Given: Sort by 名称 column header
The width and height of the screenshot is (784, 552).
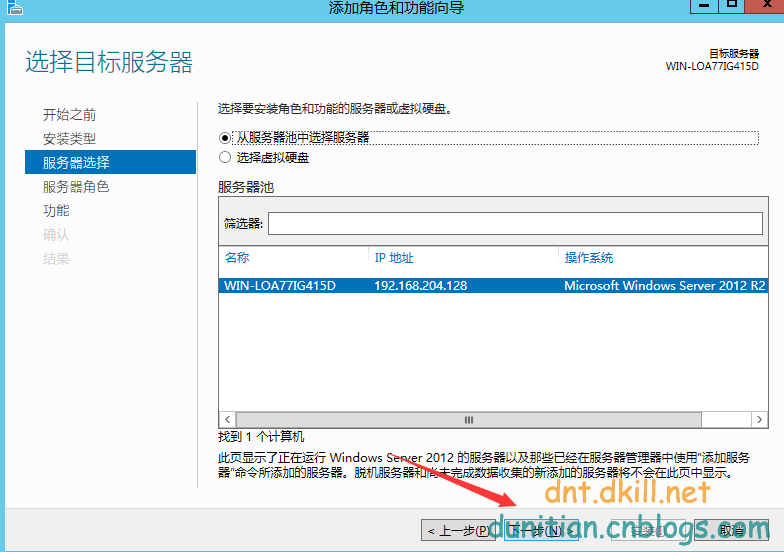Looking at the screenshot, I should (237, 258).
